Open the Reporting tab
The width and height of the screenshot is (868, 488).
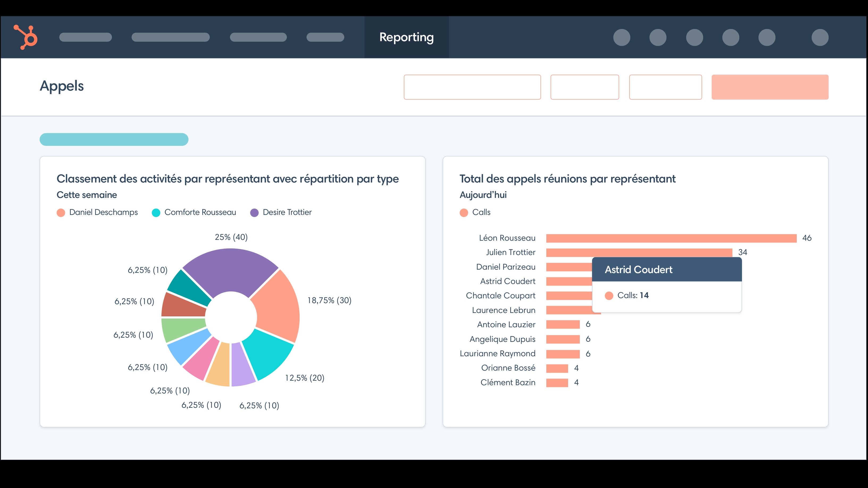tap(406, 37)
